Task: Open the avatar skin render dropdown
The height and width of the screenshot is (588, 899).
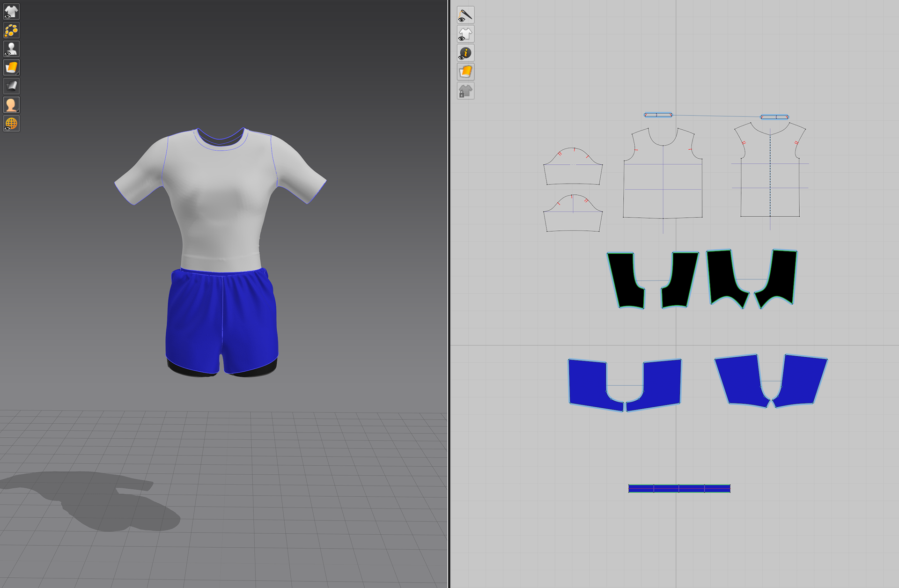Action: click(x=11, y=105)
